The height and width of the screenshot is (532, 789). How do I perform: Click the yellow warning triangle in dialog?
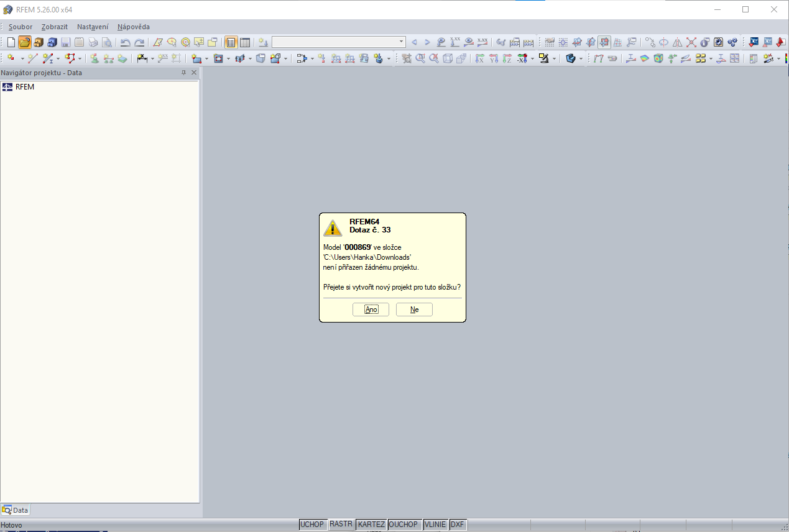coord(333,227)
